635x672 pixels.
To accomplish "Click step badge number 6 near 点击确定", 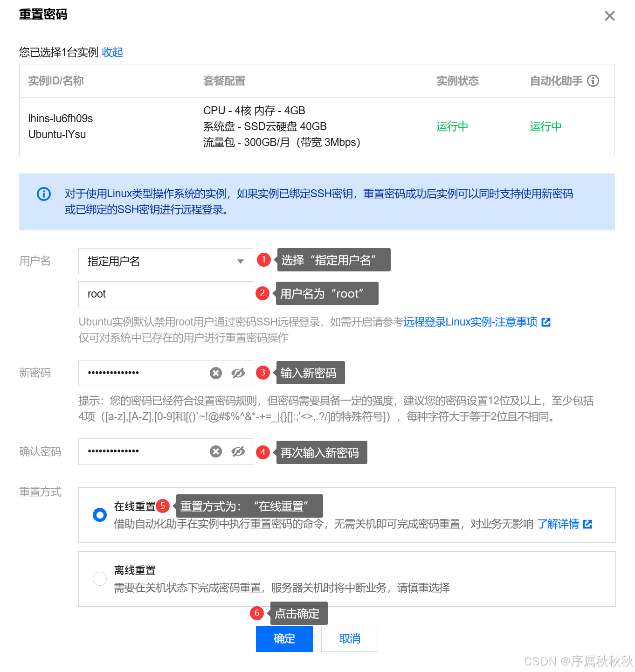I will tap(257, 614).
